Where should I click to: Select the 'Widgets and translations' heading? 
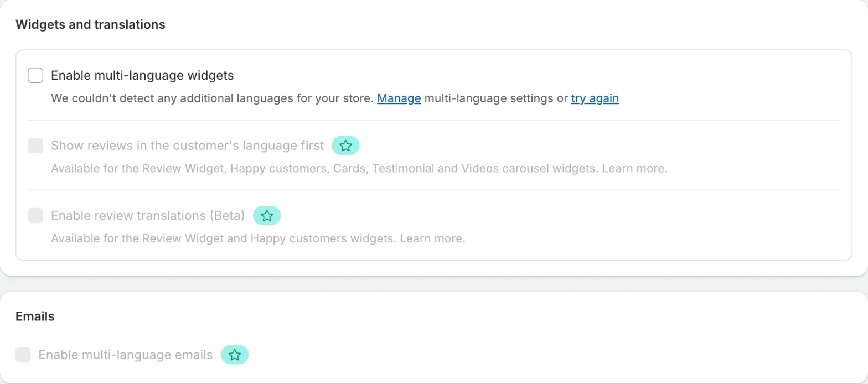90,24
